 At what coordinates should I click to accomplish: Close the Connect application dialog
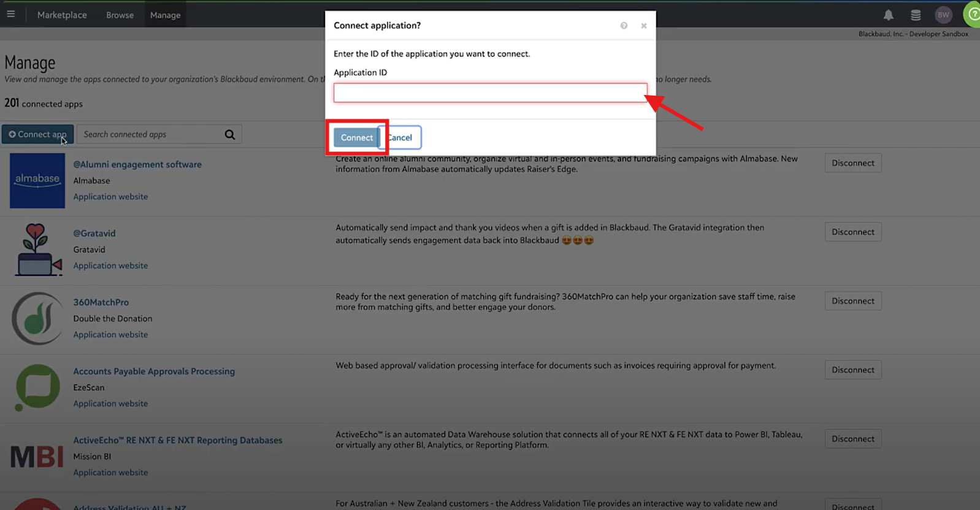point(644,26)
